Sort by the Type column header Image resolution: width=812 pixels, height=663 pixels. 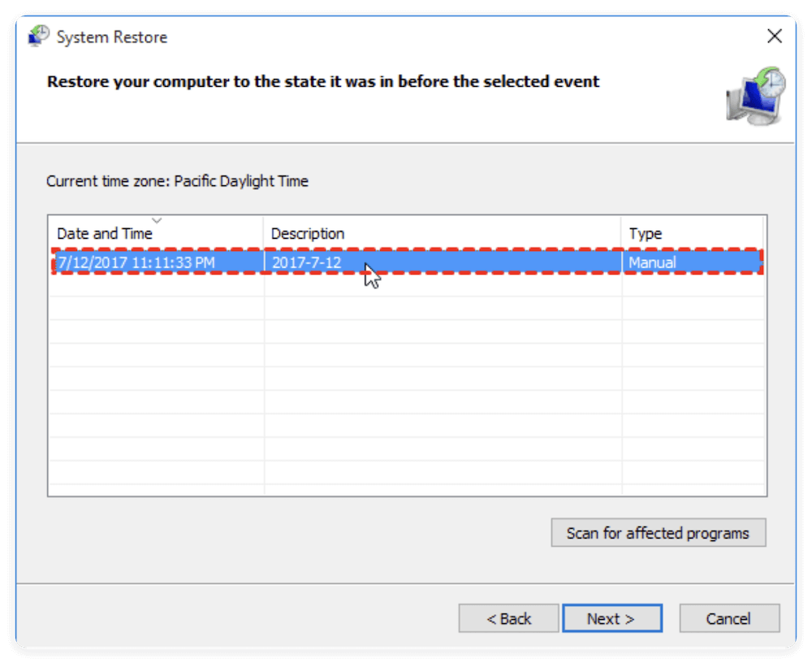pos(646,234)
